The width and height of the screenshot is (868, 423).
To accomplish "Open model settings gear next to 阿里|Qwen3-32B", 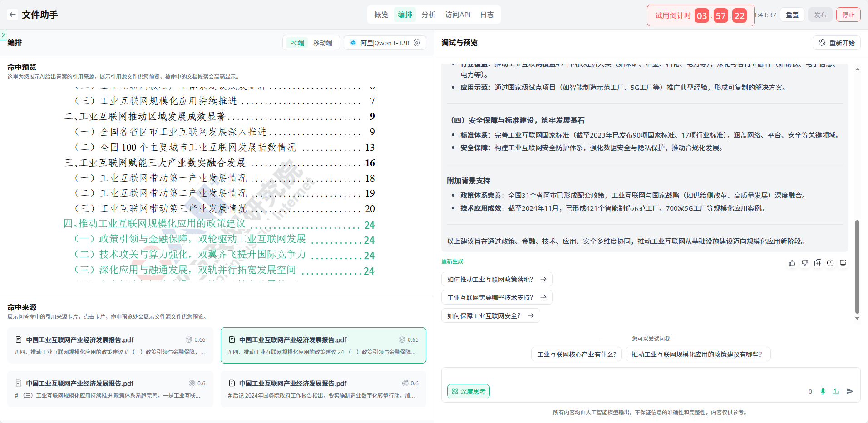I will [x=417, y=43].
